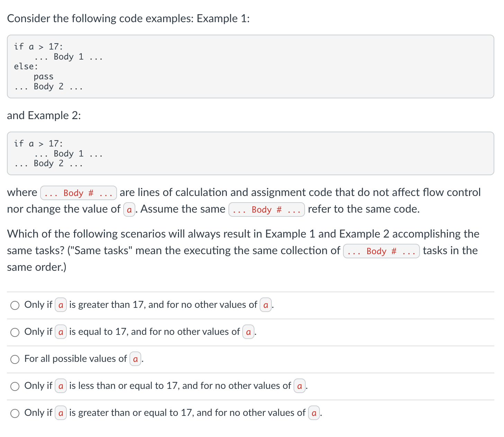Click the 'Body 1' line in Example 1 code
This screenshot has width=504, height=437.
(x=69, y=57)
